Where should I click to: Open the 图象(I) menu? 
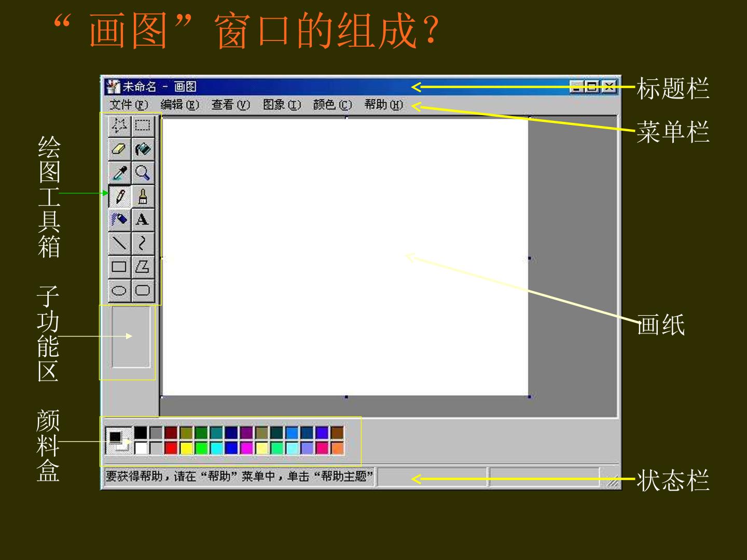point(282,105)
